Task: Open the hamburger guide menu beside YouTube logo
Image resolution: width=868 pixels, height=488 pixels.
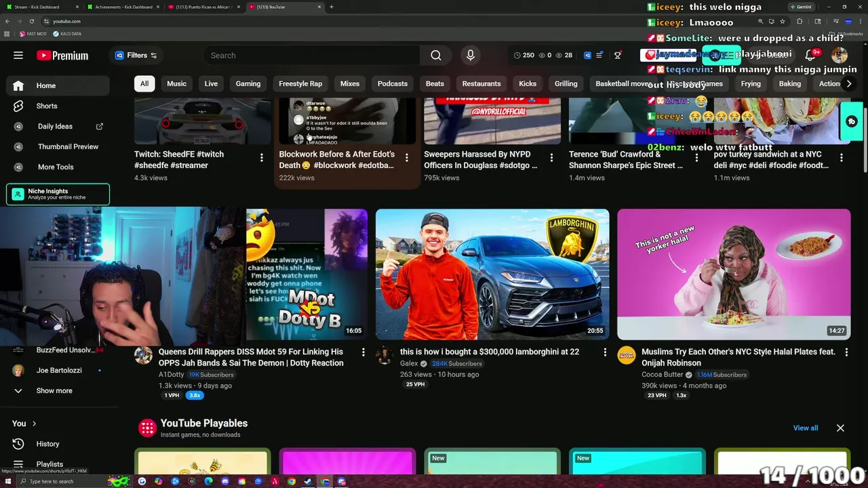Action: 18,56
